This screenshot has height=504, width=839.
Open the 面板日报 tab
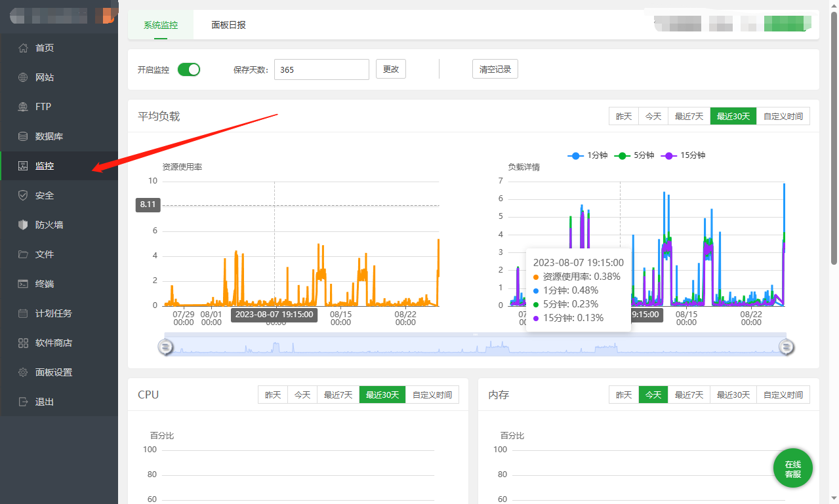tap(228, 25)
